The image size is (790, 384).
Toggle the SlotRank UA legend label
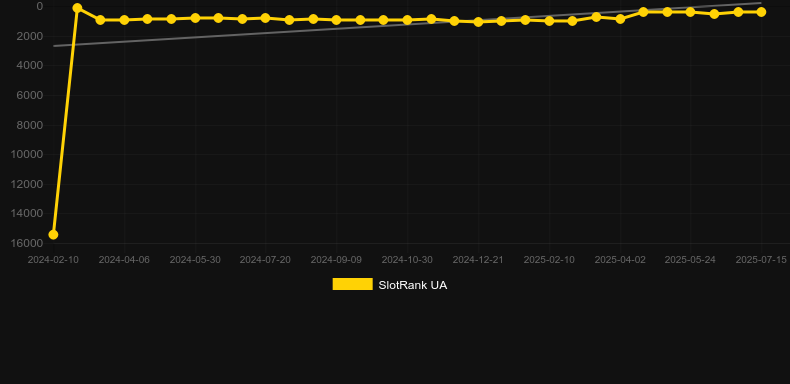coord(412,285)
